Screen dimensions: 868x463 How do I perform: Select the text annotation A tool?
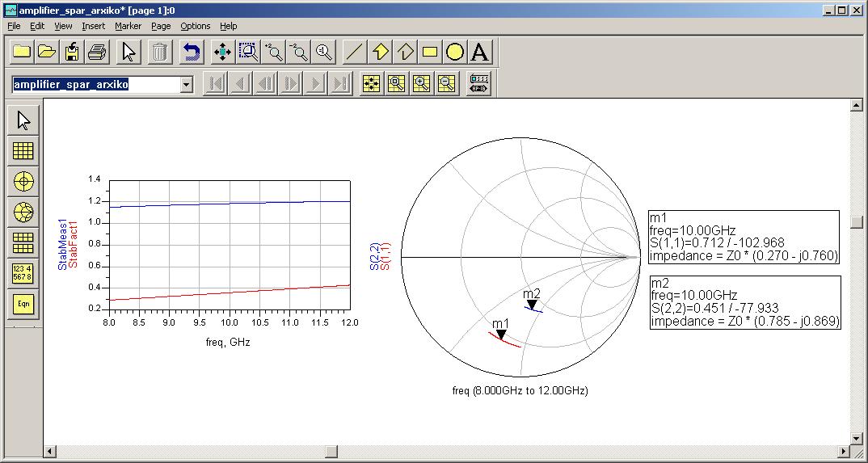coord(480,53)
